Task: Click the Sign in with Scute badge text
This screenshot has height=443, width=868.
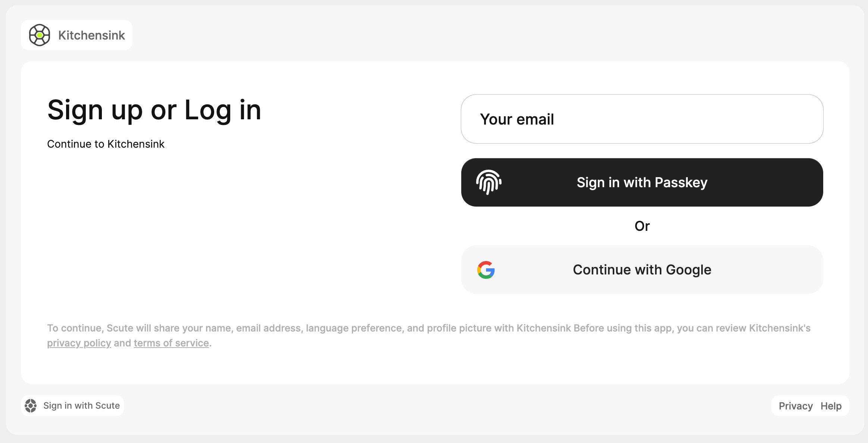Action: pyautogui.click(x=81, y=406)
